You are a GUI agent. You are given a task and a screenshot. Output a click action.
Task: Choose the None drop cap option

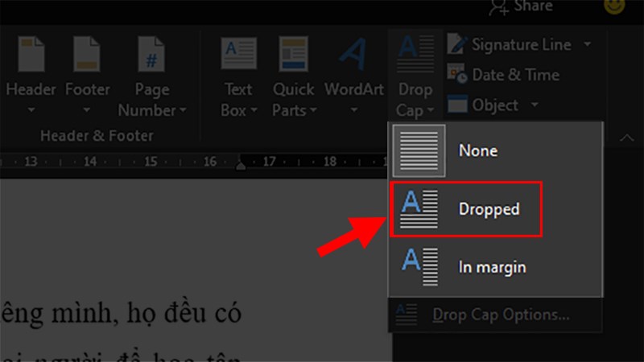[x=478, y=150]
